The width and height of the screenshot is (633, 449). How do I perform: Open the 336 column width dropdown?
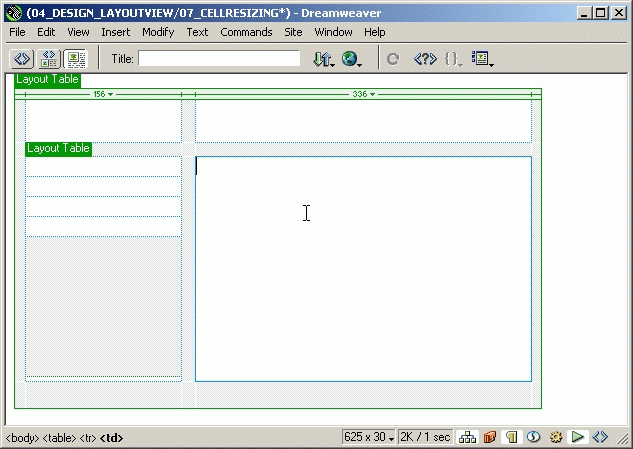[x=364, y=94]
